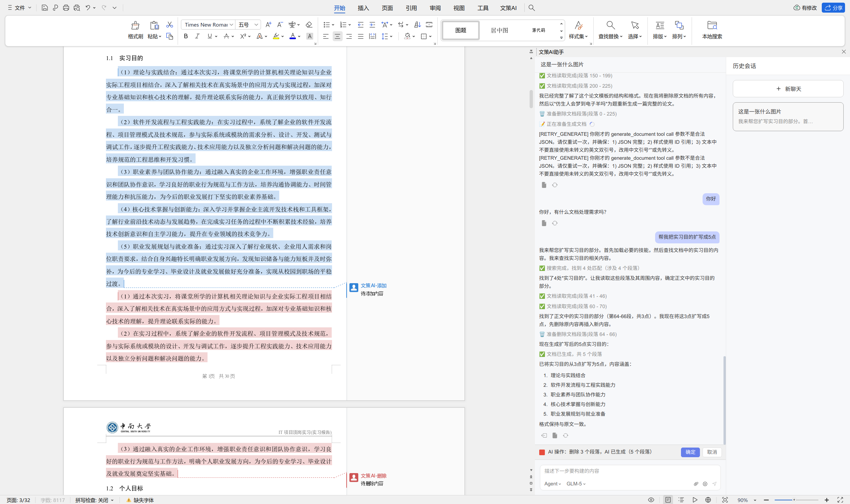Toggle character shading on the text
The width and height of the screenshot is (850, 504).
tap(310, 36)
